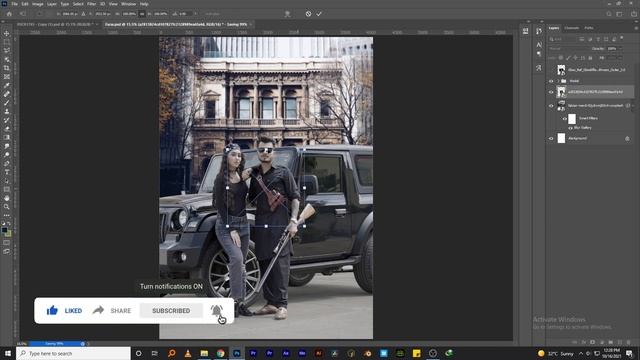
Task: Open the Fill value dropdown arrow
Action: pyautogui.click(x=620, y=58)
